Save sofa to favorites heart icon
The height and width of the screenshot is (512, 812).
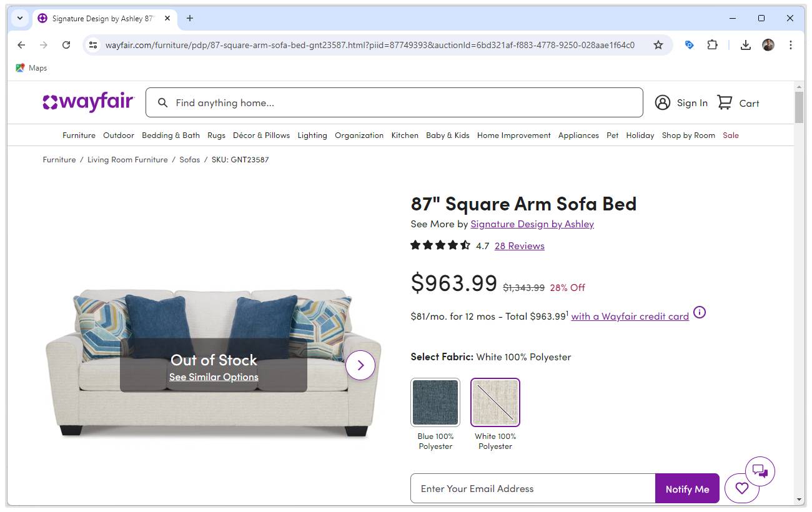tap(741, 488)
